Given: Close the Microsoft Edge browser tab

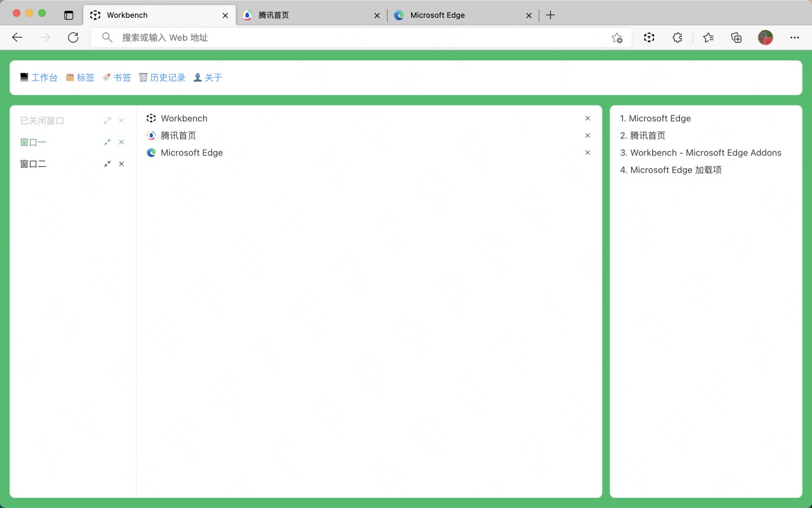Looking at the screenshot, I should click(x=529, y=15).
